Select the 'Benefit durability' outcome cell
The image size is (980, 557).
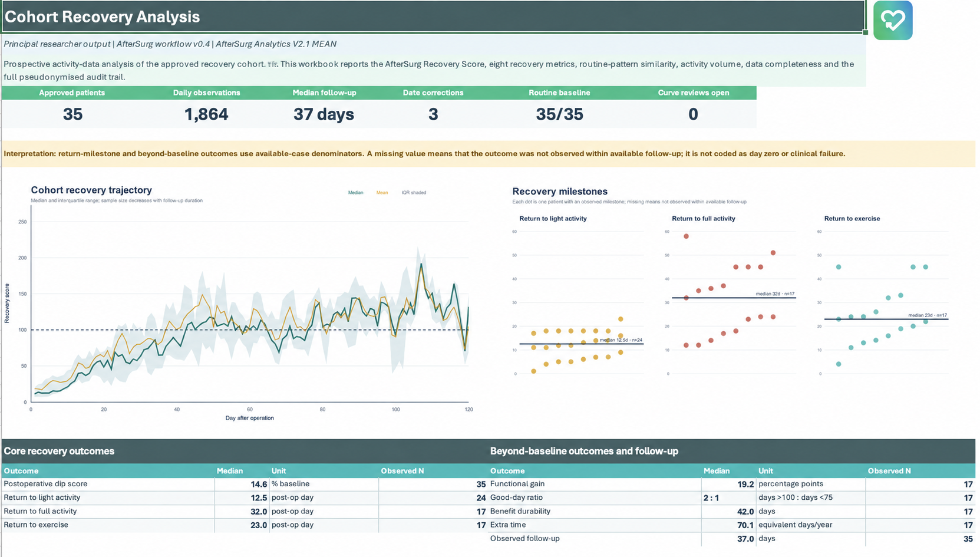pyautogui.click(x=595, y=512)
